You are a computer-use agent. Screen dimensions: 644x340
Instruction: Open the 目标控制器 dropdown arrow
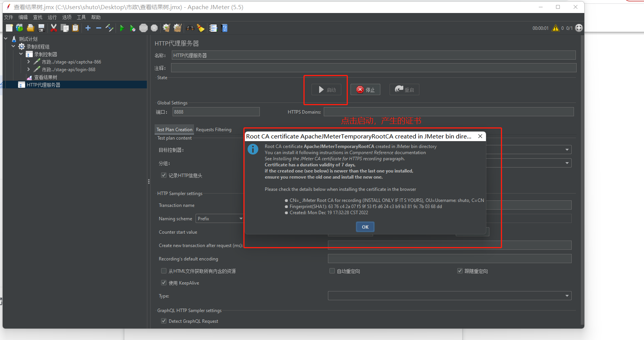pyautogui.click(x=567, y=150)
